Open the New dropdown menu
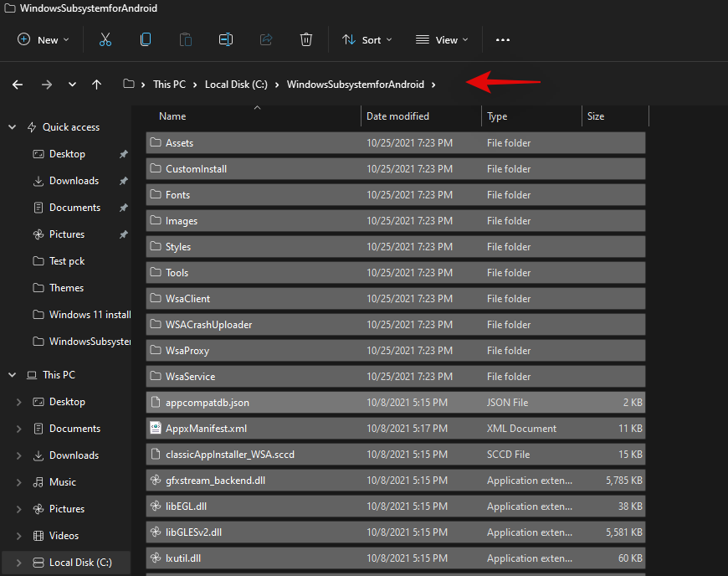This screenshot has width=728, height=576. (44, 39)
